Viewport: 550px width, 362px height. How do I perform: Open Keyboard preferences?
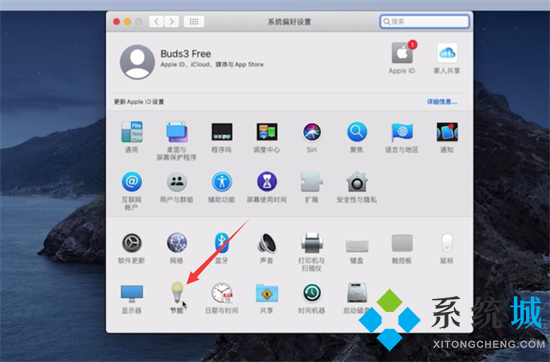click(x=357, y=246)
